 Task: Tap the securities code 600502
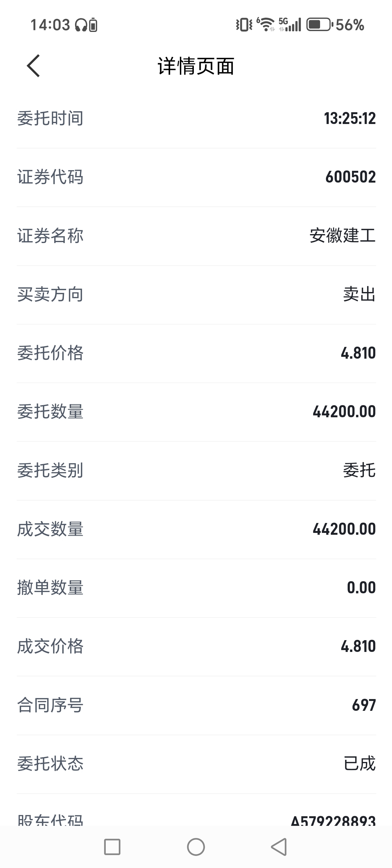(350, 177)
